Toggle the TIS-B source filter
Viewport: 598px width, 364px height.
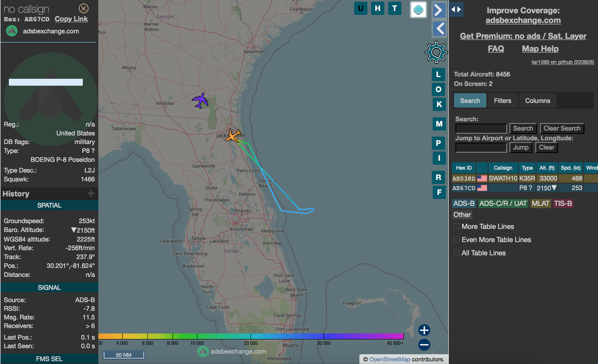[563, 204]
